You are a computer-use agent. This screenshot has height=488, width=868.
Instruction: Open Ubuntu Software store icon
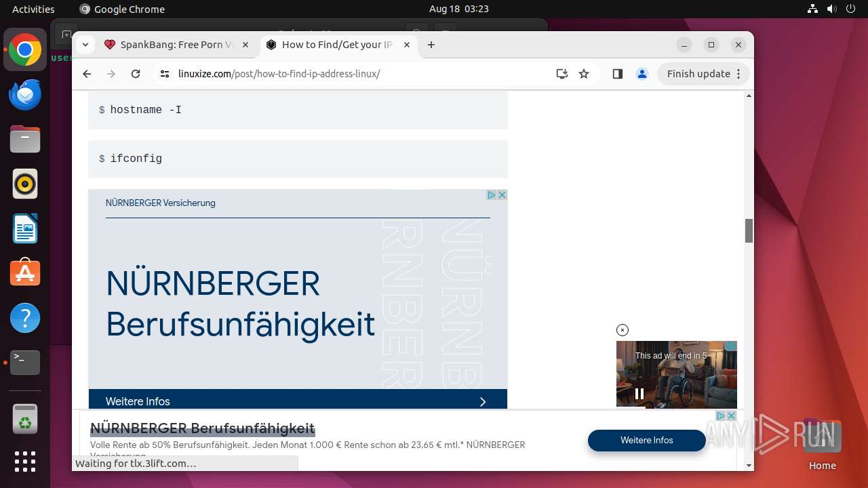click(25, 273)
